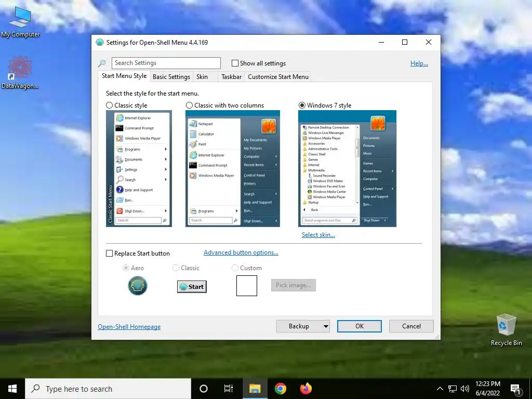This screenshot has width=532, height=399.
Task: Launch Firefox from the taskbar
Action: 305,389
